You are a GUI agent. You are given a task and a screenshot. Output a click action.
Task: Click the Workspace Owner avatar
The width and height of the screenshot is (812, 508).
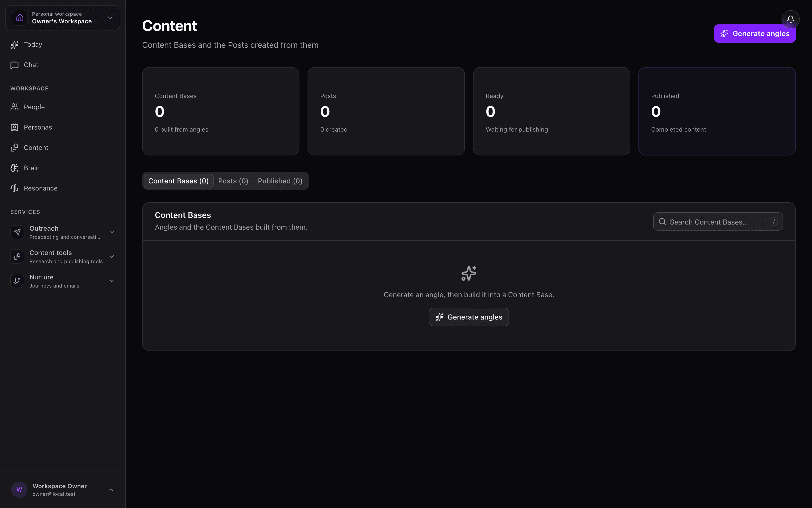click(x=19, y=489)
